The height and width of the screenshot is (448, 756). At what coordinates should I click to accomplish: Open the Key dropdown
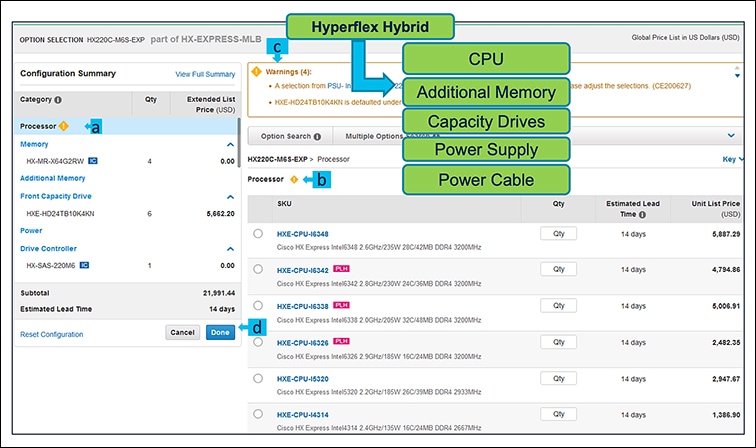[732, 158]
